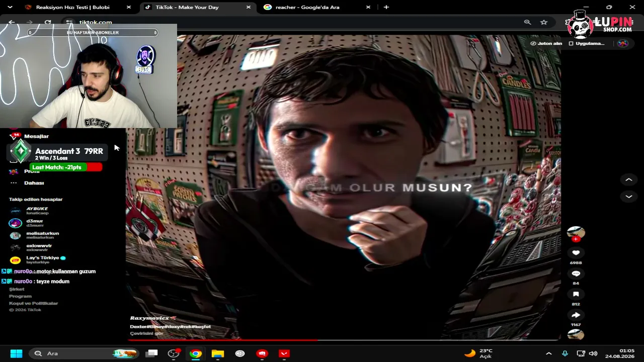The width and height of the screenshot is (644, 362).
Task: Show hidden system tray icons
Action: pos(549,353)
